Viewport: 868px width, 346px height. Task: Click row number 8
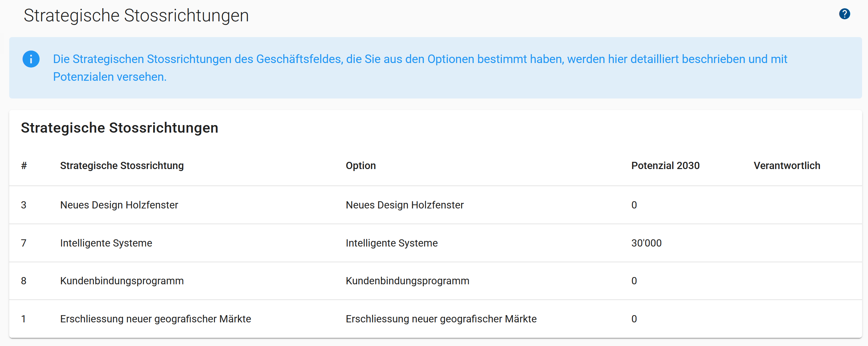(24, 281)
